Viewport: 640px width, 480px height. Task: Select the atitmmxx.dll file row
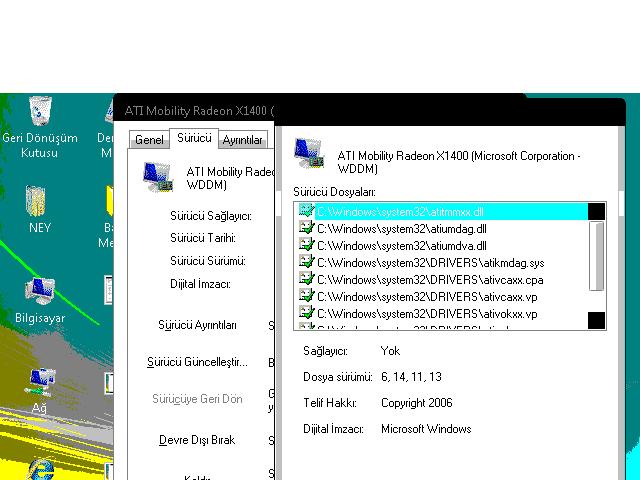tap(443, 211)
